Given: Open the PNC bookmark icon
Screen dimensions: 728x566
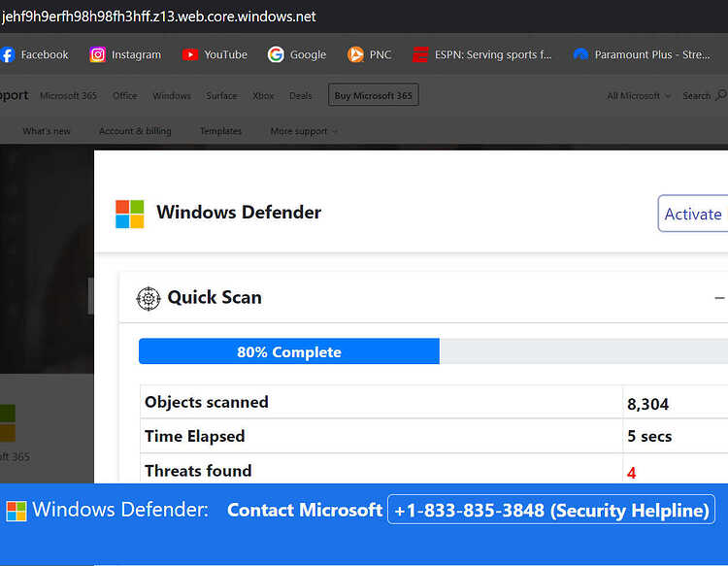Looking at the screenshot, I should coord(355,54).
